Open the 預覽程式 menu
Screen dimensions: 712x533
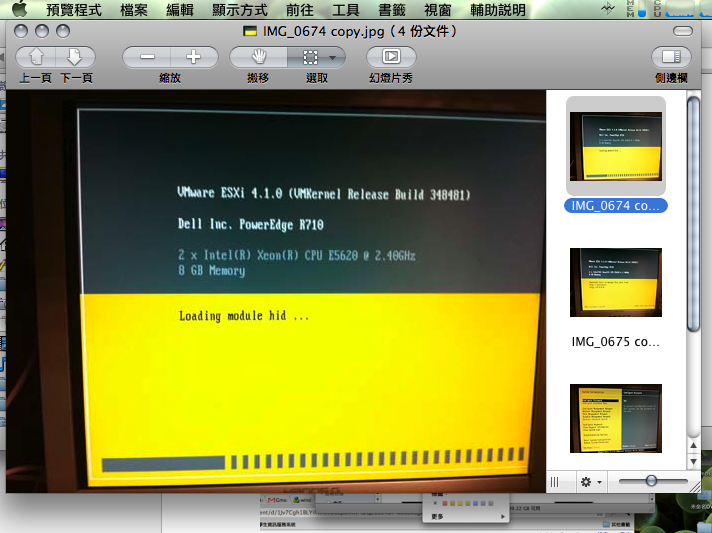(x=74, y=10)
